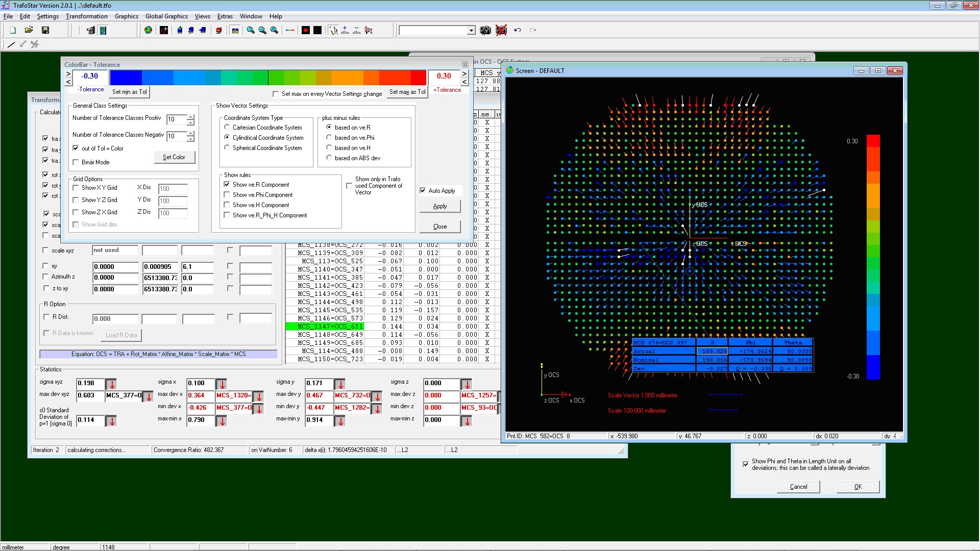Create a new file from the toolbar

[x=13, y=31]
